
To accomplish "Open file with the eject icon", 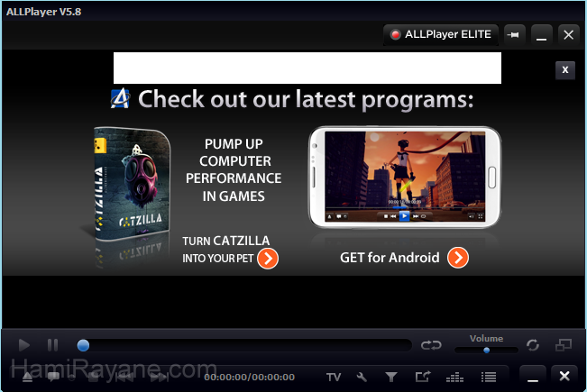I will click(27, 377).
